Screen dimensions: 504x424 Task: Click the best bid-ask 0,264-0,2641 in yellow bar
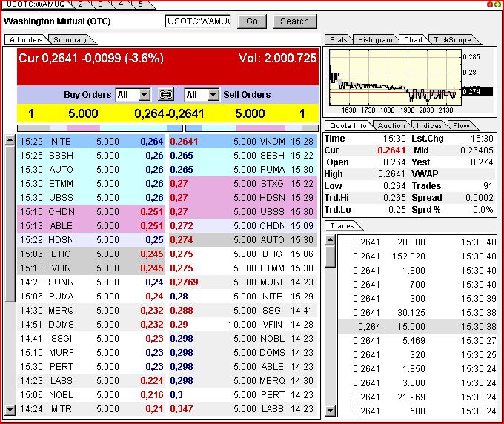click(x=169, y=113)
